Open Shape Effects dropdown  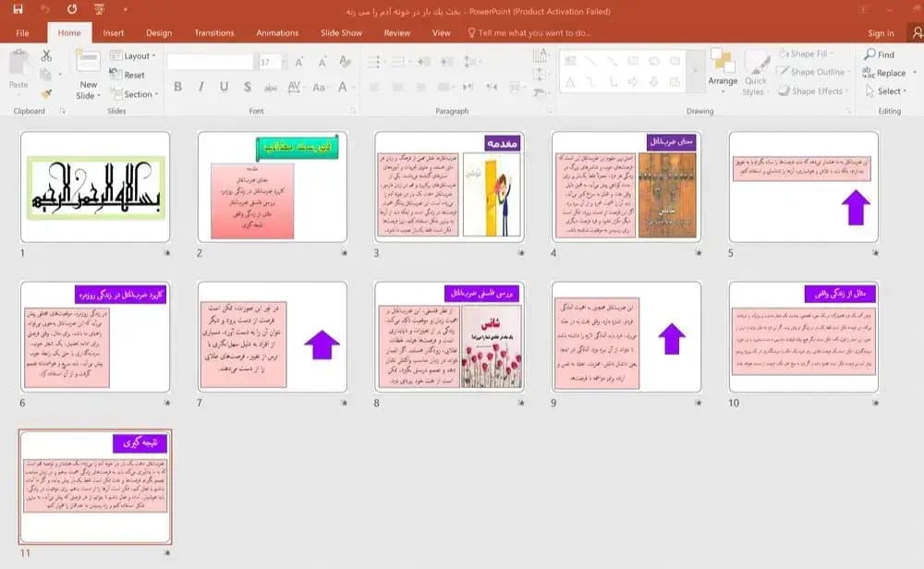812,91
